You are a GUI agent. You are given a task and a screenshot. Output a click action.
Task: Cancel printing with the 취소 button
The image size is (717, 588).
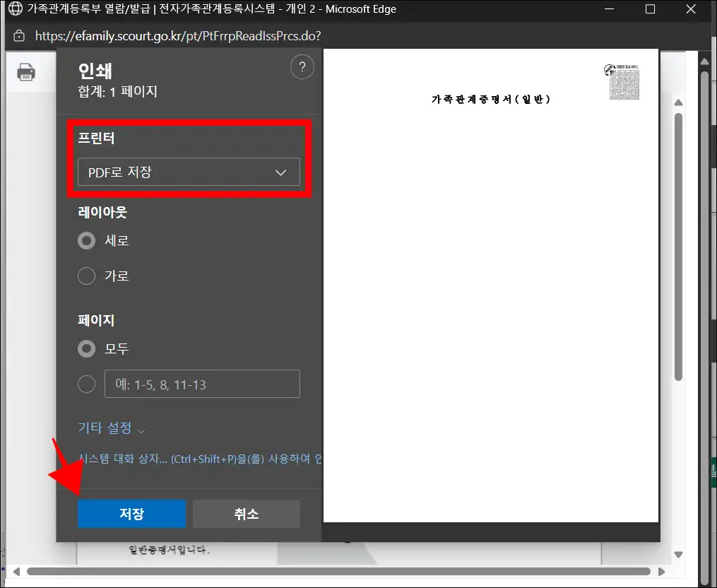click(246, 514)
